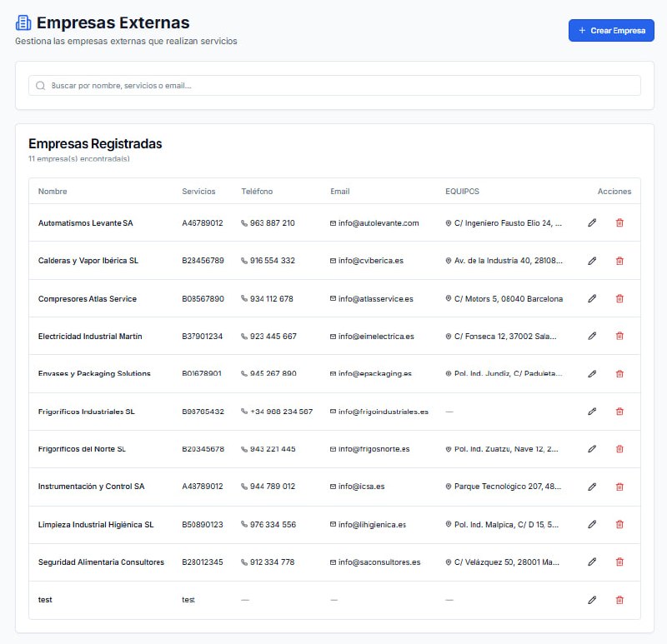Select Frigoríficos del Norte SL name cell
667x644 pixels.
[x=82, y=449]
